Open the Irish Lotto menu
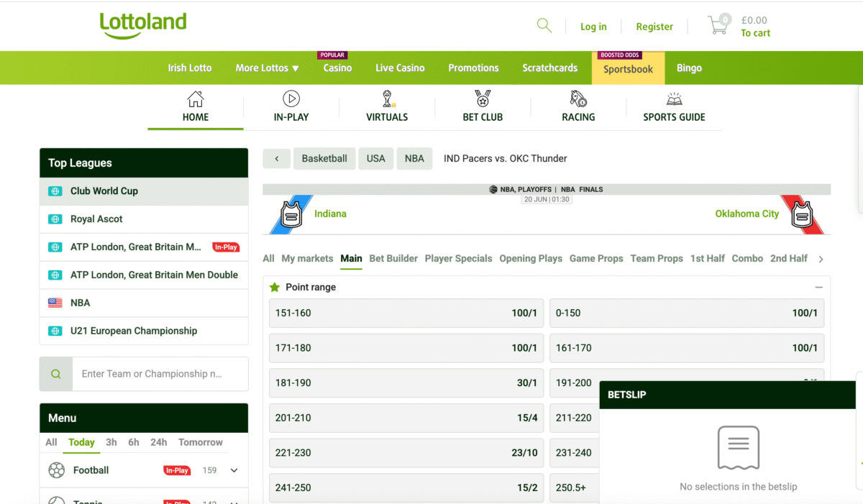 coord(190,68)
